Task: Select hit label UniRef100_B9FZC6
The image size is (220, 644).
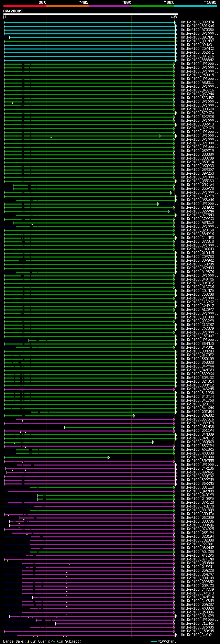Action: [197, 56]
